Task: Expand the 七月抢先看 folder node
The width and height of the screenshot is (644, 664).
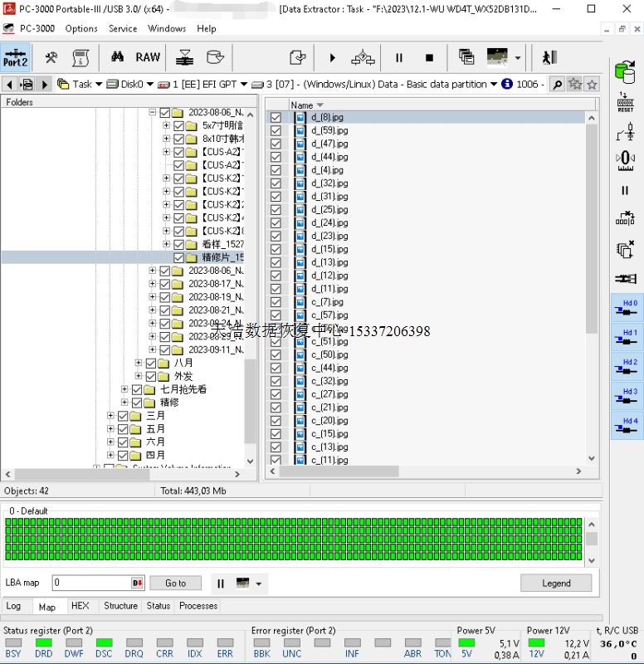Action: 124,389
